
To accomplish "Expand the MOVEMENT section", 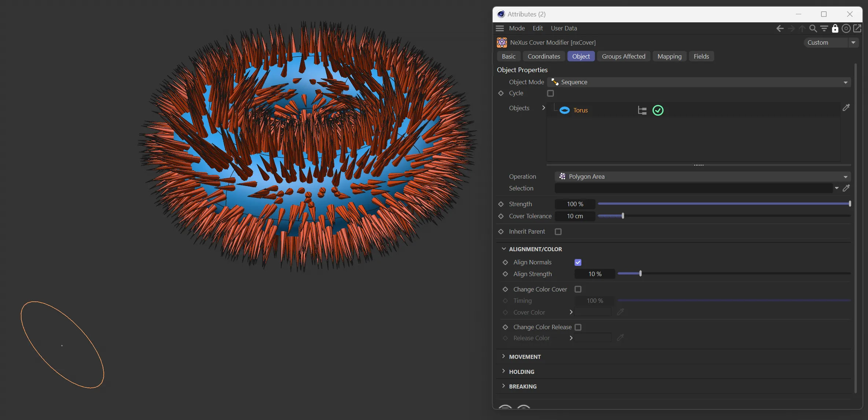I will 525,357.
